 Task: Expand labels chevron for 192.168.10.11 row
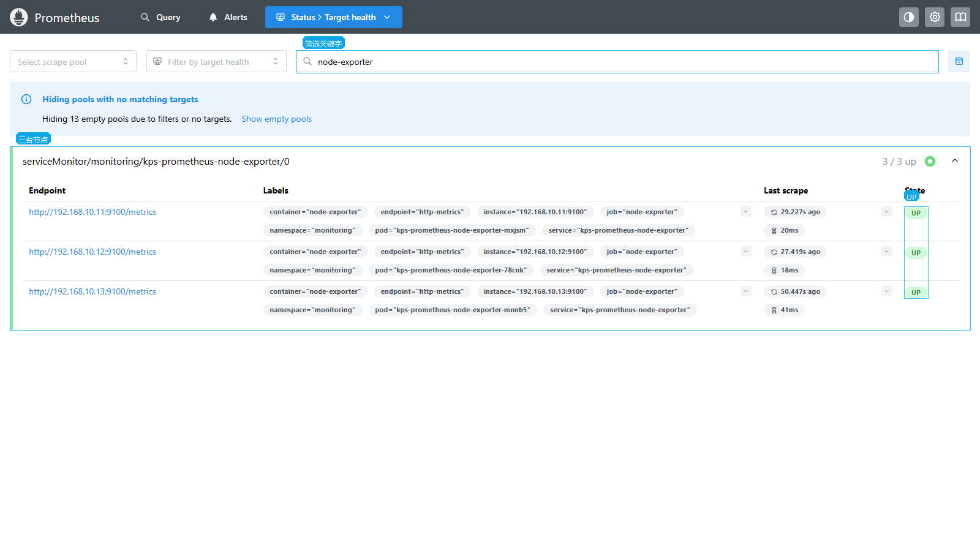746,212
